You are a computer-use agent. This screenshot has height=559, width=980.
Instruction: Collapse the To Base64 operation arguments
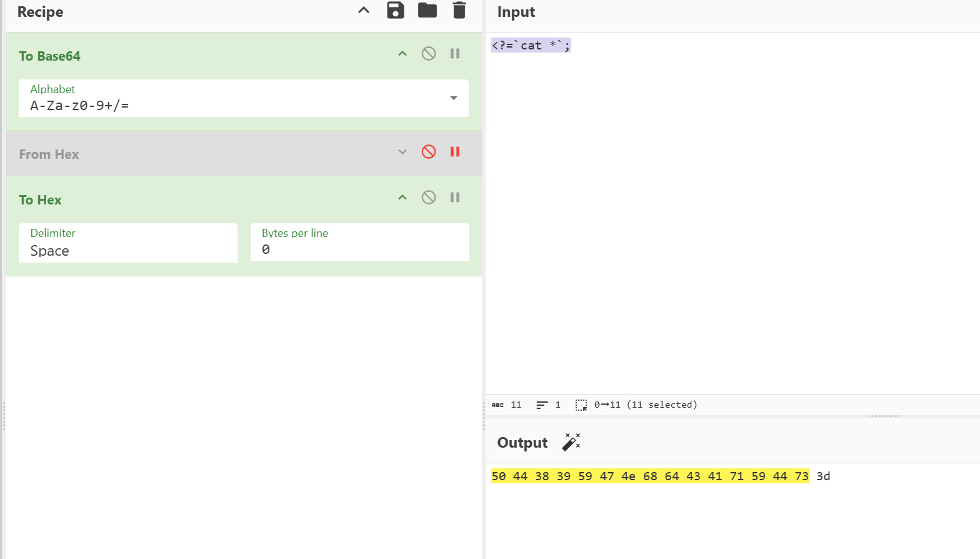(x=402, y=54)
